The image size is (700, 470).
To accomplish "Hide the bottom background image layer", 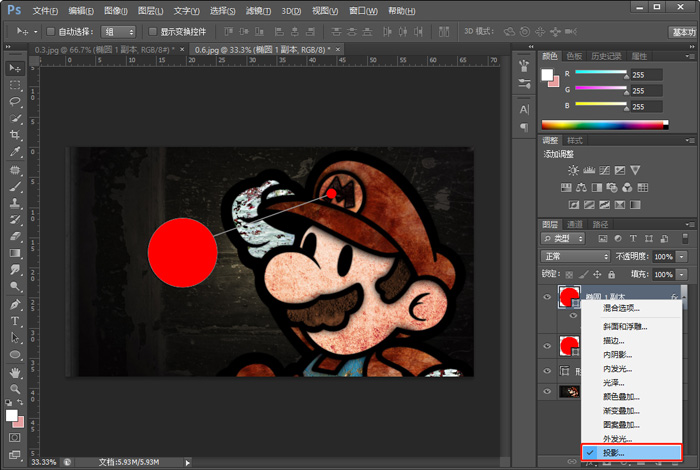I will coord(547,391).
